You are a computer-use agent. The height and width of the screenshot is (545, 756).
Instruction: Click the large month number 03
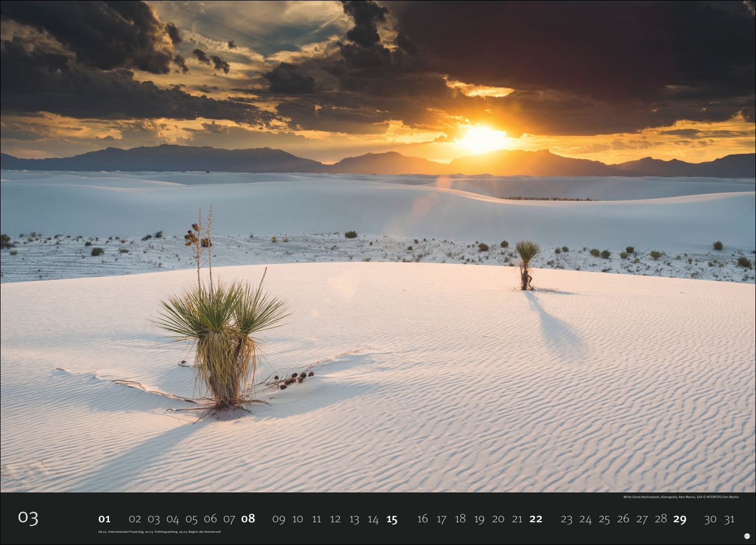pos(28,517)
